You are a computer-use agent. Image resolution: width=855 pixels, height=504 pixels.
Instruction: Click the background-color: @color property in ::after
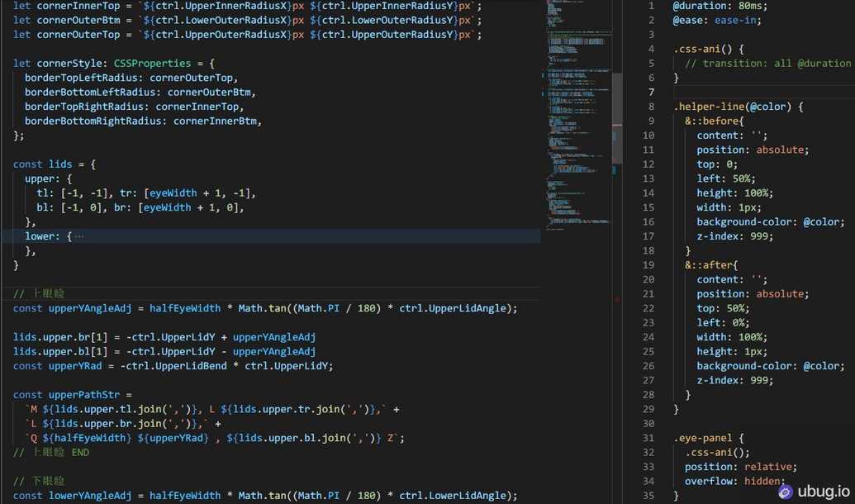click(x=770, y=365)
